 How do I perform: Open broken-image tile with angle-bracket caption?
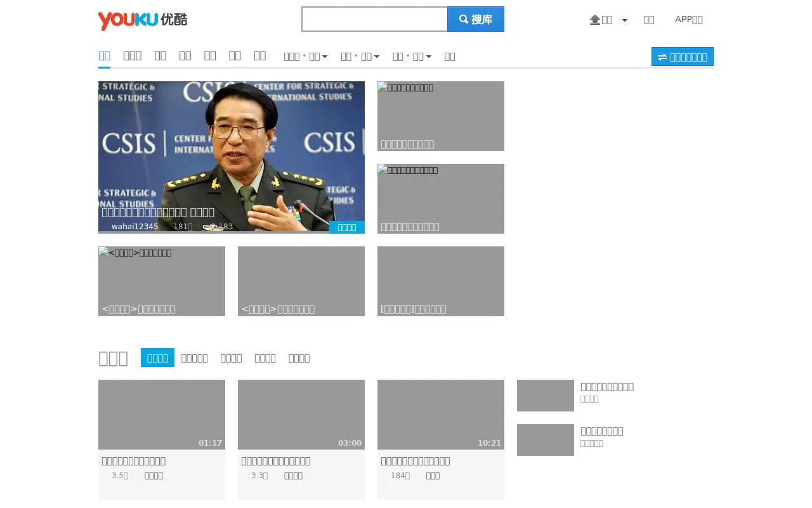[162, 281]
